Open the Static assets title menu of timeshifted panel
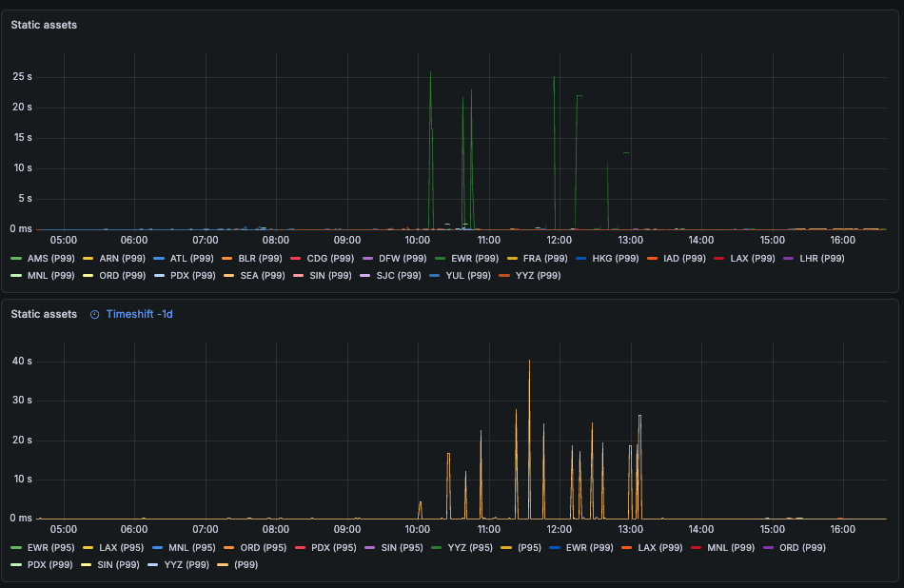The image size is (904, 588). 44,314
